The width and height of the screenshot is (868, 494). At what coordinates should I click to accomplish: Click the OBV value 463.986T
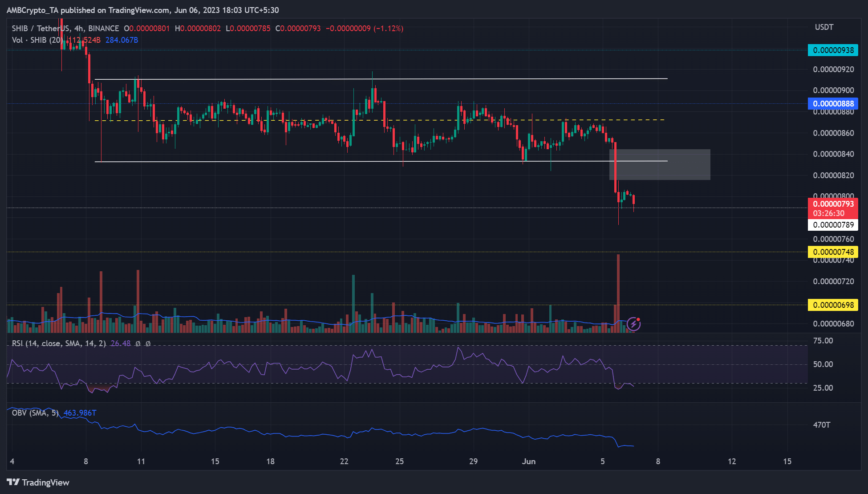pos(80,413)
